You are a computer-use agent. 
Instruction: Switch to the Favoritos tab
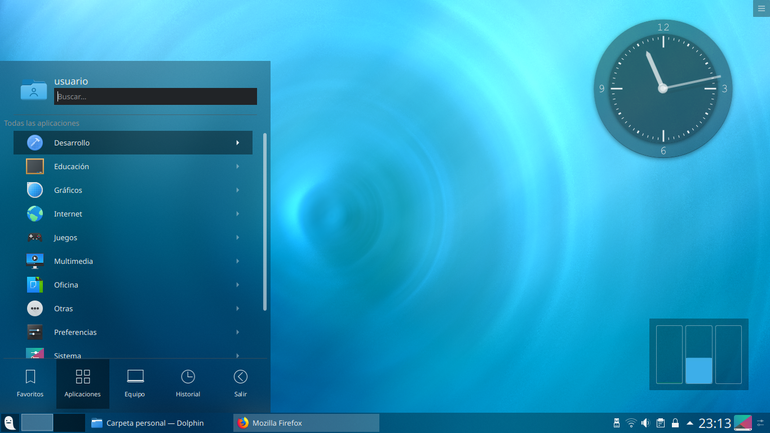[30, 383]
